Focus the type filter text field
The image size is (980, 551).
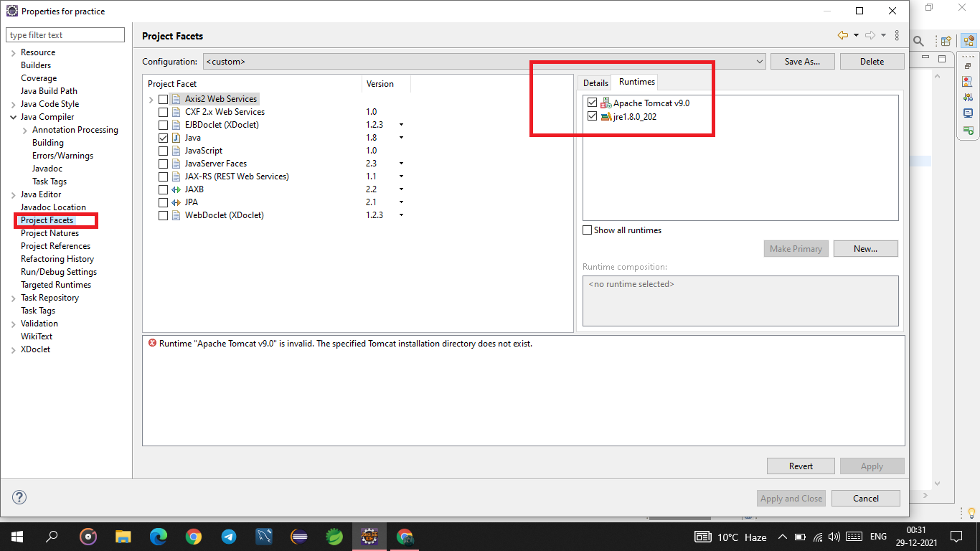click(x=65, y=35)
